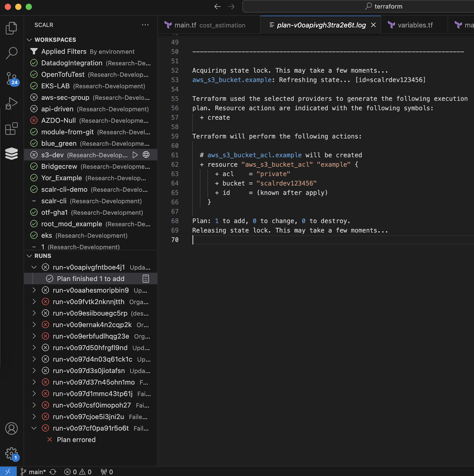This screenshot has width=474, height=476.
Task: Click the remote window indicator in status bar
Action: tap(8, 472)
